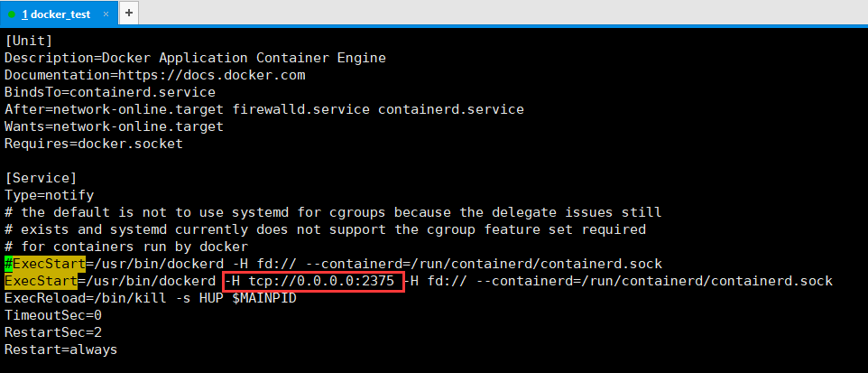Close the docker_test tab

106,14
